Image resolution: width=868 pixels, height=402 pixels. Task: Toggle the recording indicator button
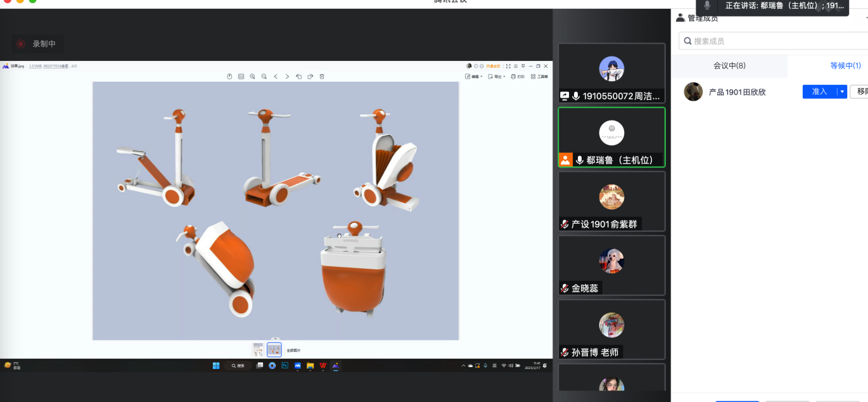click(x=37, y=44)
